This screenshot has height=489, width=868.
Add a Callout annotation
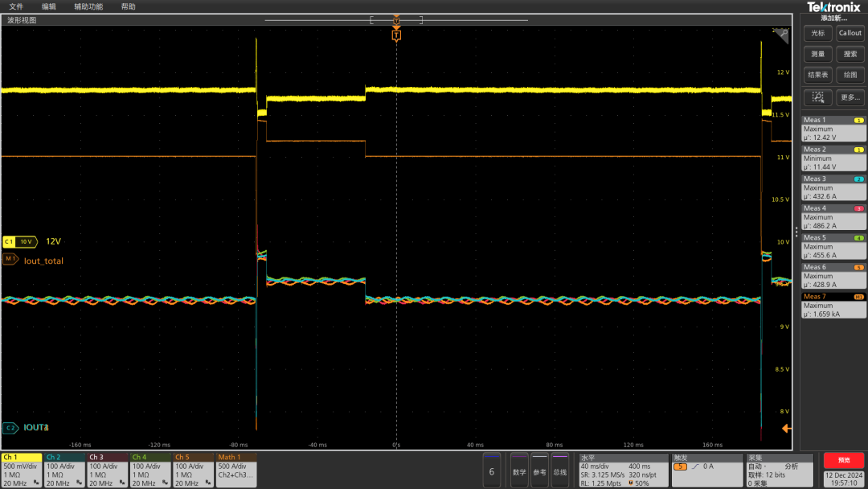tap(850, 33)
